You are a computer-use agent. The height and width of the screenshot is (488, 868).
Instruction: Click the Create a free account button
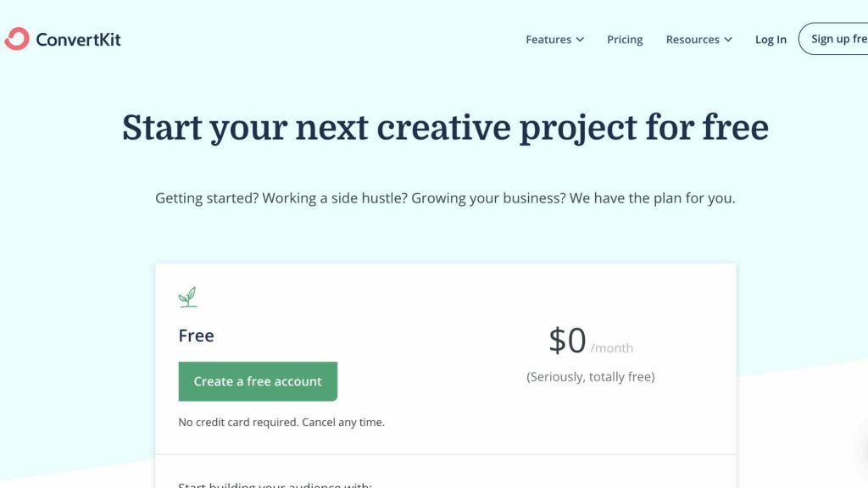tap(258, 381)
